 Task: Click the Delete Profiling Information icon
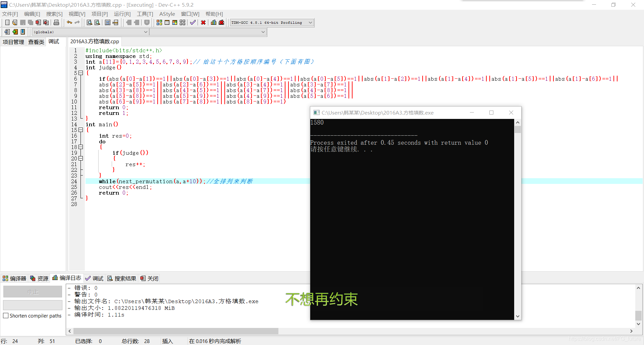221,22
